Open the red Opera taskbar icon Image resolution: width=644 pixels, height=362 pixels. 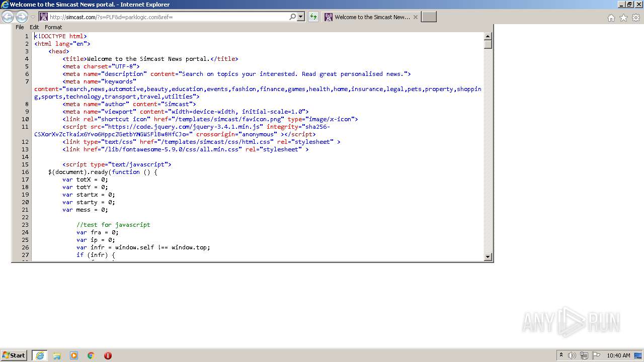(108, 355)
